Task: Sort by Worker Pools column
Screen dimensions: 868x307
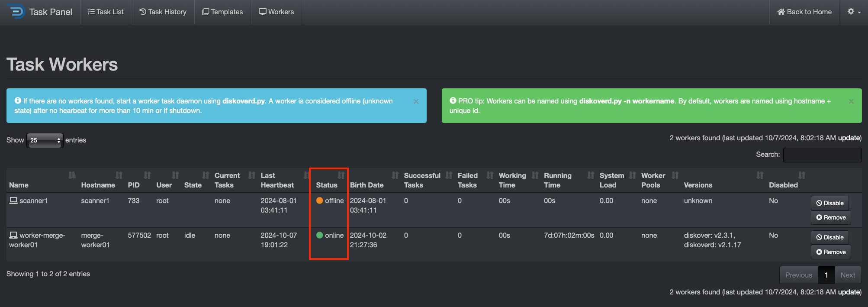Action: pyautogui.click(x=660, y=180)
